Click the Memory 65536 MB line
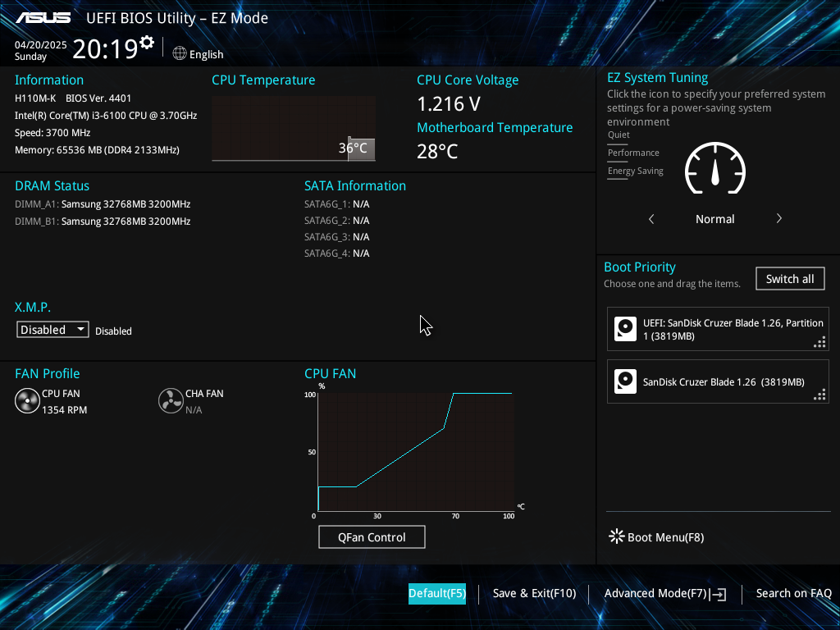This screenshot has width=840, height=630. pyautogui.click(x=97, y=150)
